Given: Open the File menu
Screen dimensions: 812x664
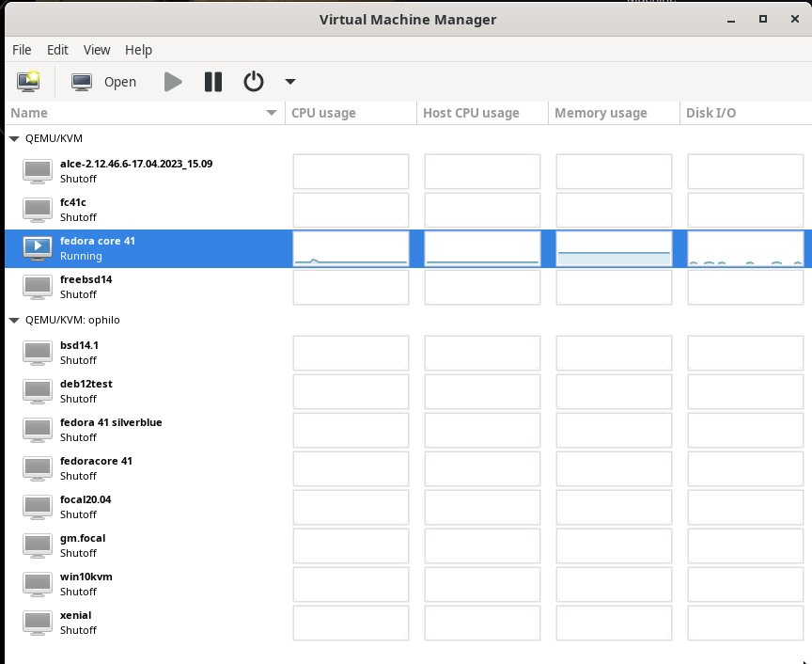Looking at the screenshot, I should tap(22, 50).
